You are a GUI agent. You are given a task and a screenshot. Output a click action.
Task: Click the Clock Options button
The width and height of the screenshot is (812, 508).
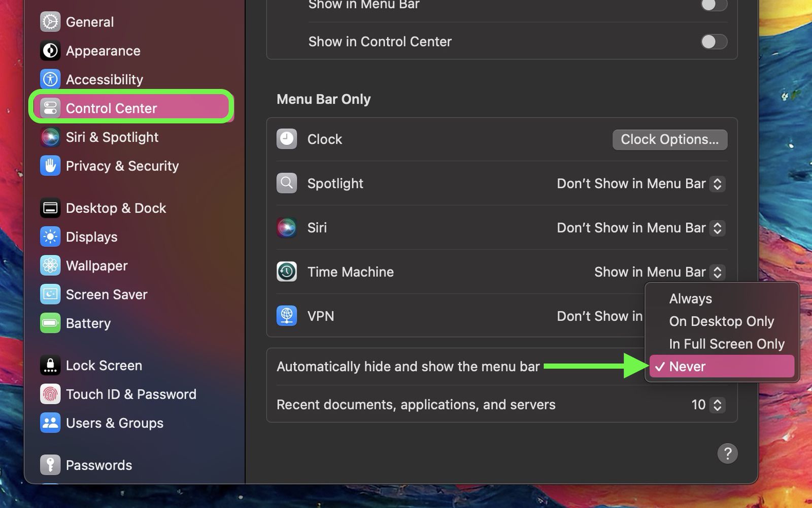coord(669,139)
